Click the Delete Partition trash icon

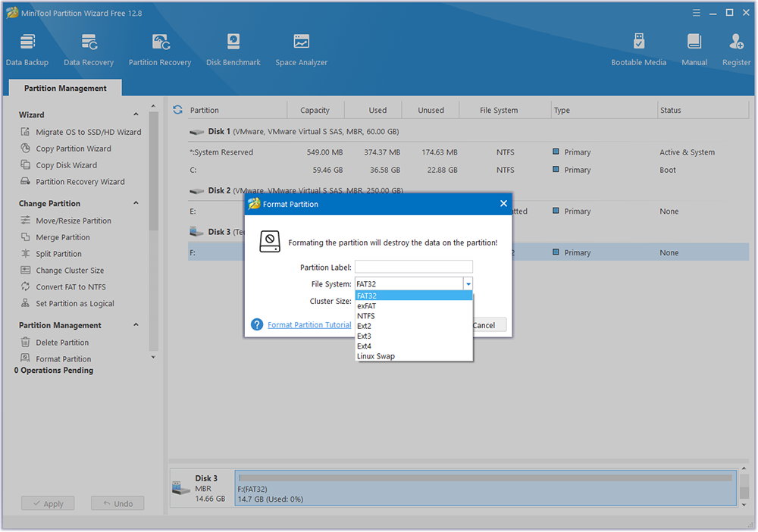point(25,342)
